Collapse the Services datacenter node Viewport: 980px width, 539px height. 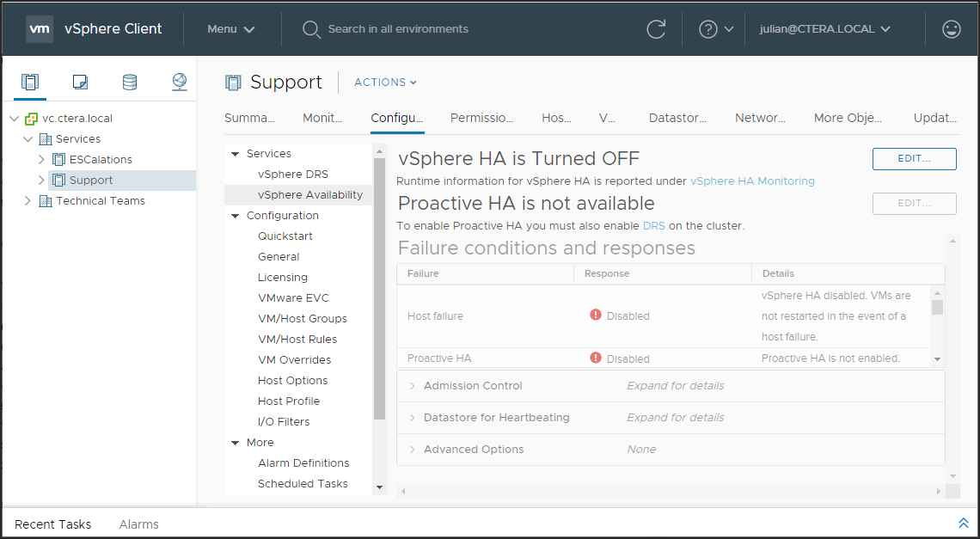pos(28,138)
